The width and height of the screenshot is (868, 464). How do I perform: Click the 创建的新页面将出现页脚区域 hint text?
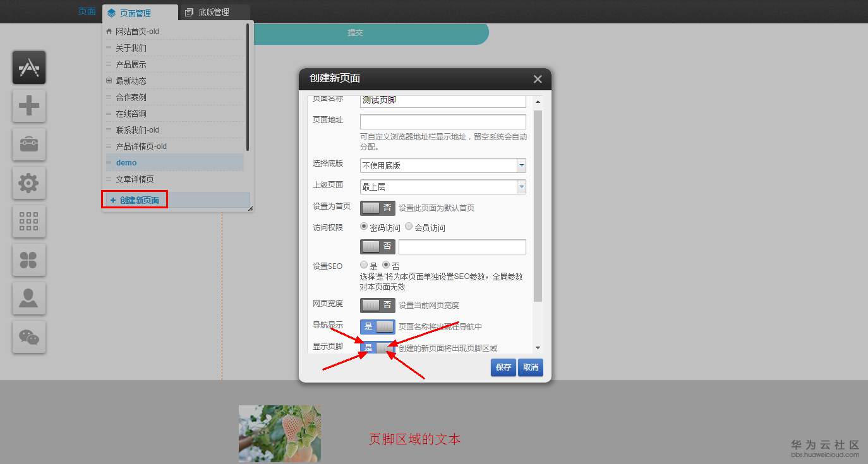(448, 348)
